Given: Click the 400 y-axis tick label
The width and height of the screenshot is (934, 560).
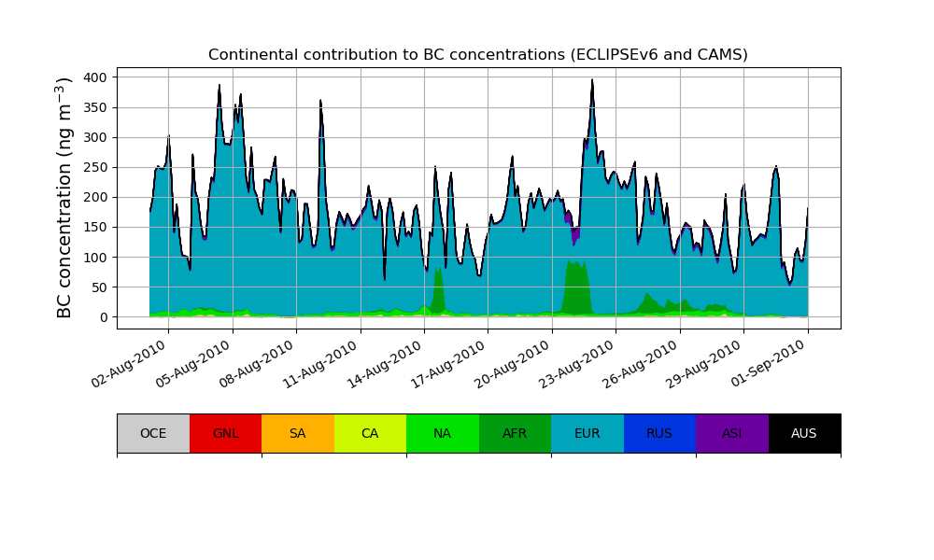Looking at the screenshot, I should click(x=96, y=77).
